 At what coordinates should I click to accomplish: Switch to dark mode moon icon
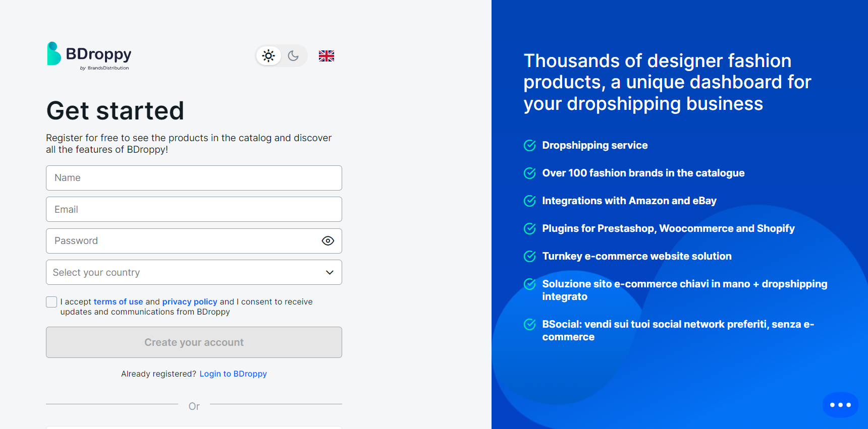point(293,56)
